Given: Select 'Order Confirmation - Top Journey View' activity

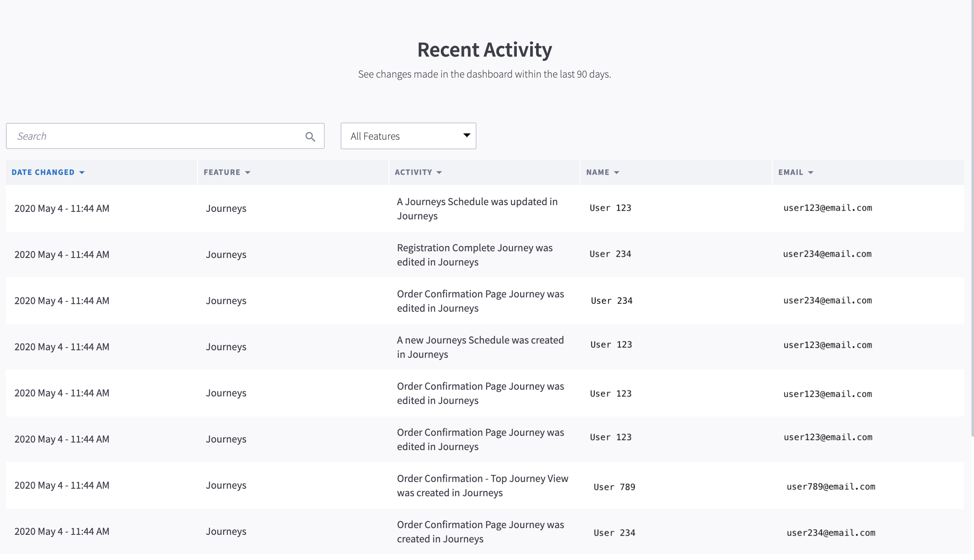Looking at the screenshot, I should click(482, 486).
